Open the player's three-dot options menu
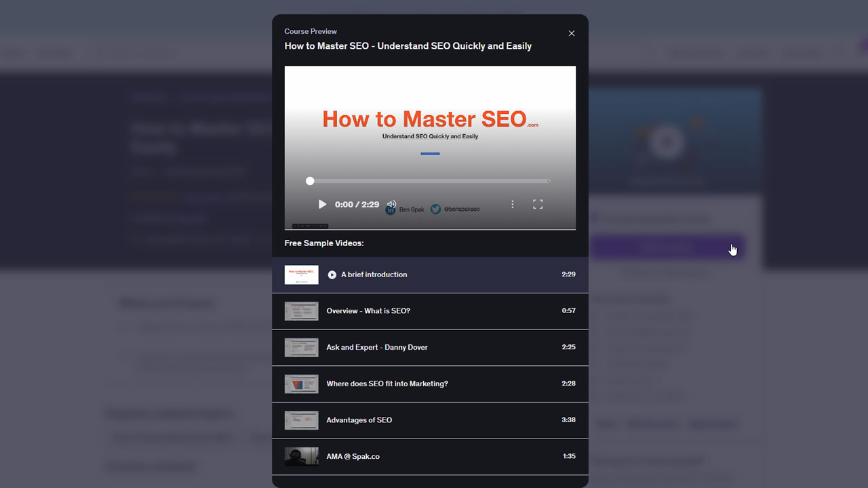This screenshot has width=868, height=488. tap(513, 203)
